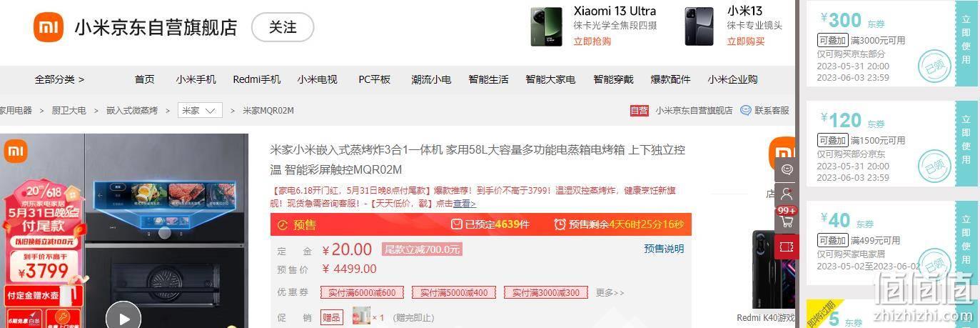980x328 pixels.
Task: Click the gift item thumbnail image
Action: point(361,316)
